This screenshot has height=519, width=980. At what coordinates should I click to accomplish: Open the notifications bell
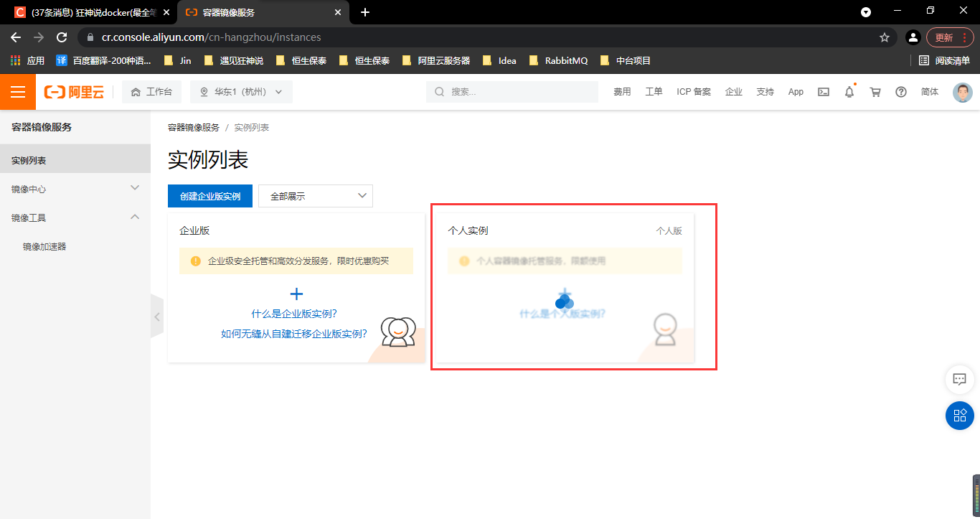click(x=849, y=92)
